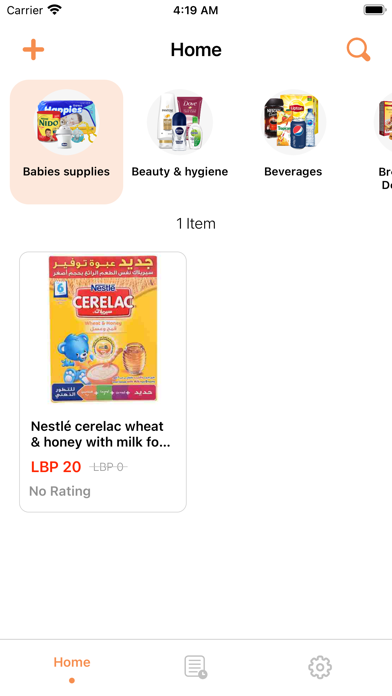Screen dimensions: 392x696
Task: Tap the Babies supplies label text
Action: (x=67, y=172)
